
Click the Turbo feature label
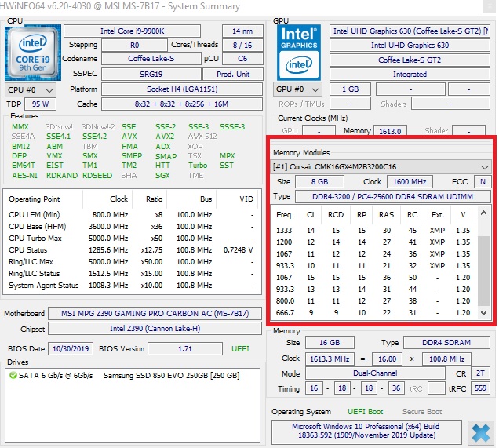tap(198, 166)
